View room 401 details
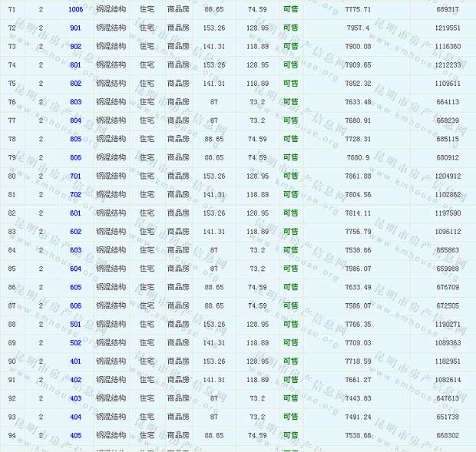Viewport: 476px width, 452px height. [x=75, y=361]
